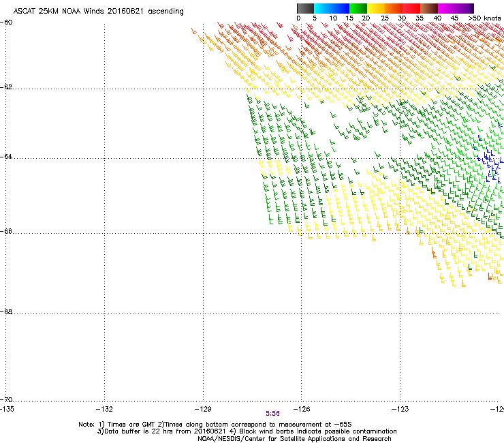Select the magenta 40-45 knots legend swatch
This screenshot has width=504, height=443.
(447, 8)
